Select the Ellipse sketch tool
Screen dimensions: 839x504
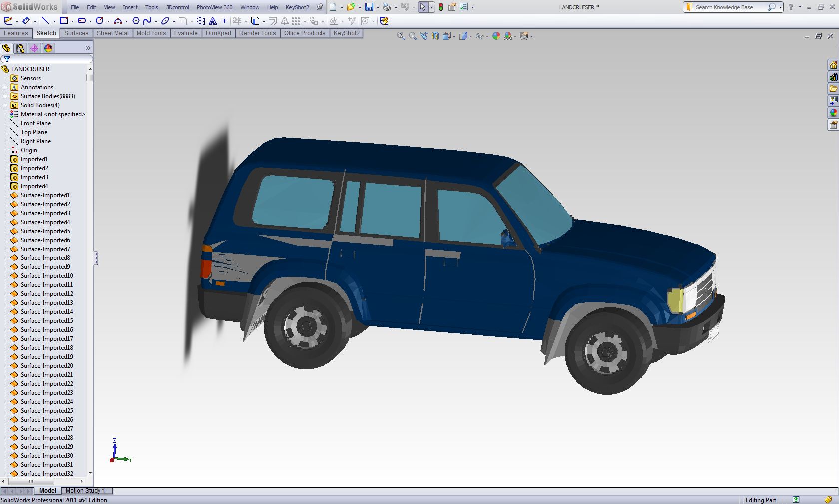point(165,21)
